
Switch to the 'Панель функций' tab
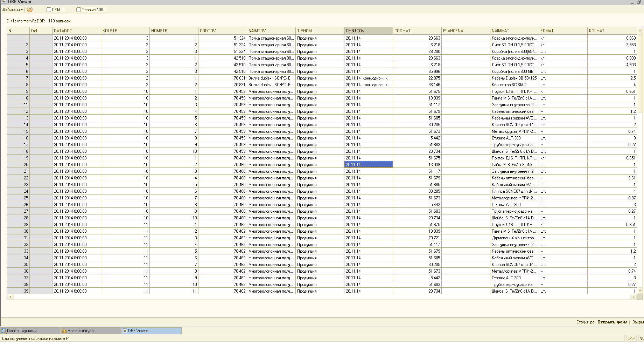point(30,331)
